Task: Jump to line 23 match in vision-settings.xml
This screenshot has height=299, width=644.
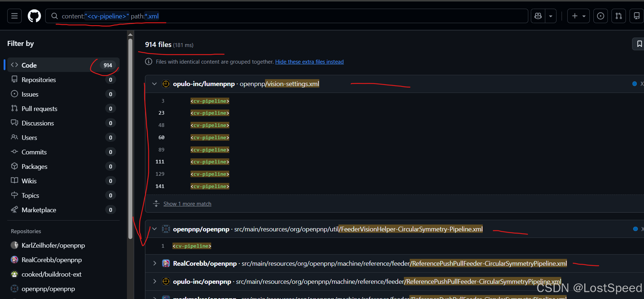Action: tap(161, 113)
